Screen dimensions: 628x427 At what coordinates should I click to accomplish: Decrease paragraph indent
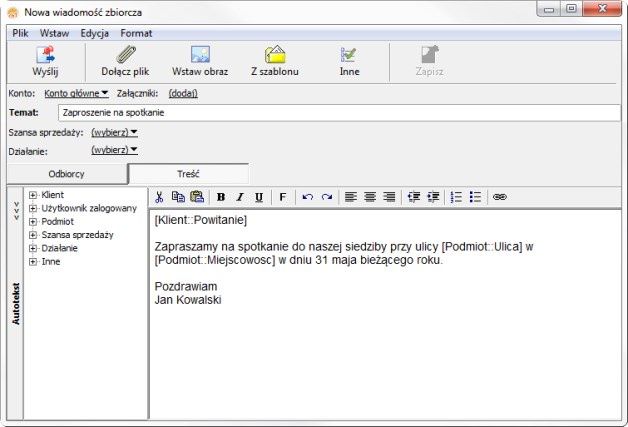coord(414,197)
